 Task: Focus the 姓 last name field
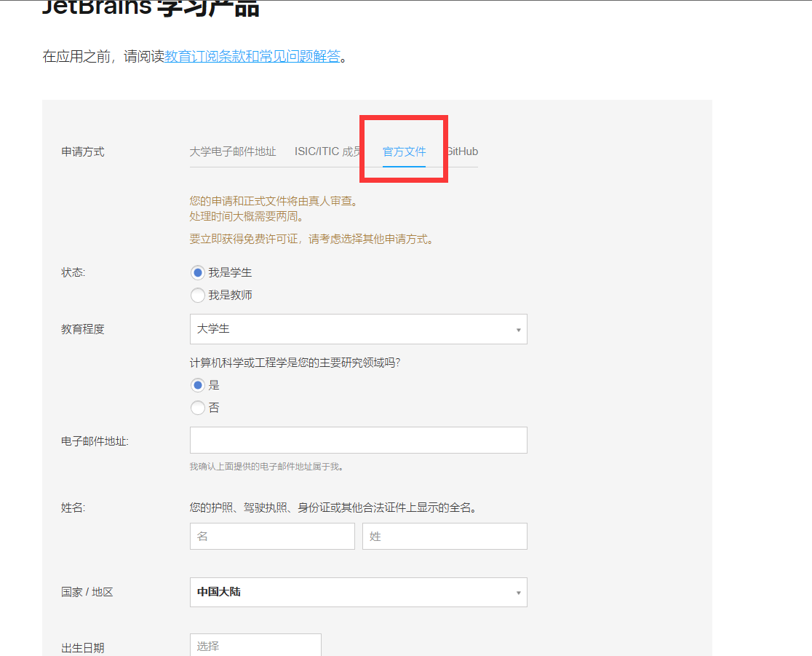pyautogui.click(x=445, y=536)
